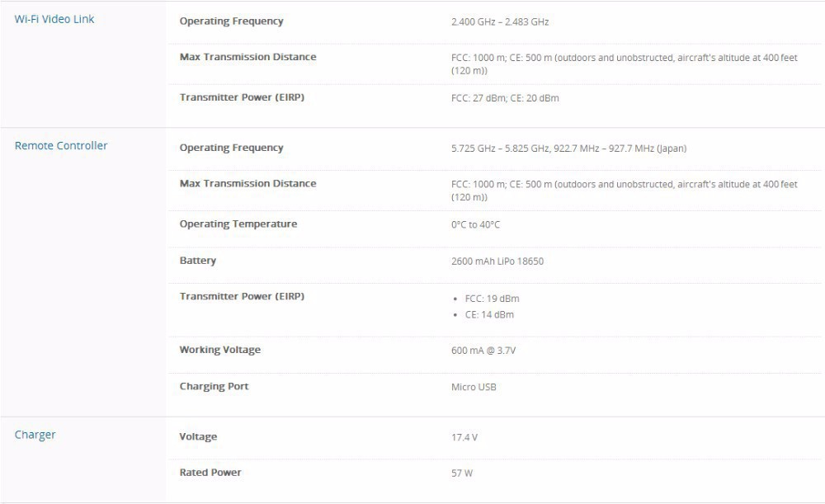Click the Operating Temperature label
This screenshot has width=825, height=504.
point(238,224)
